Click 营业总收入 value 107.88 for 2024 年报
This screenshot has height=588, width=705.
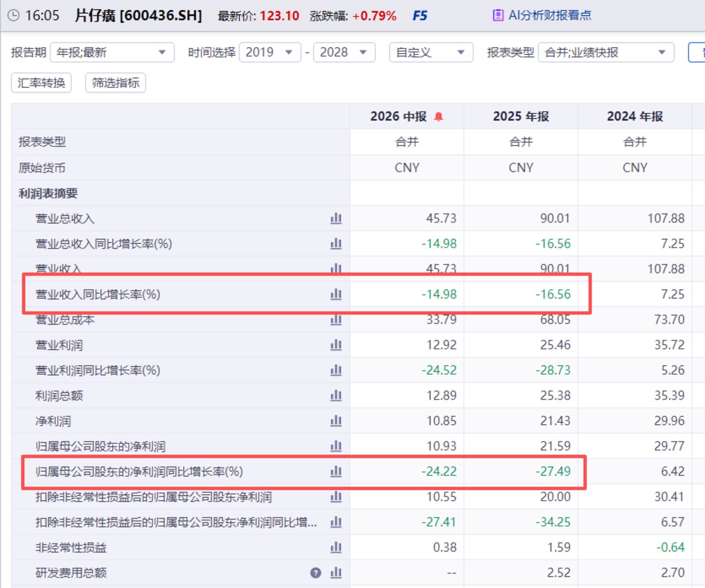[666, 218]
